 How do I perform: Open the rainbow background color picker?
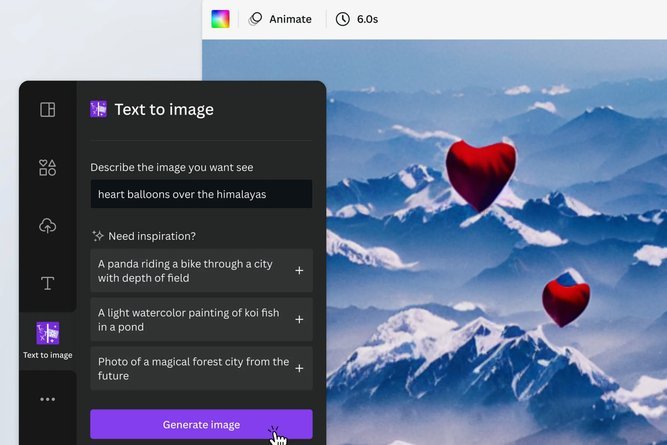pyautogui.click(x=220, y=19)
